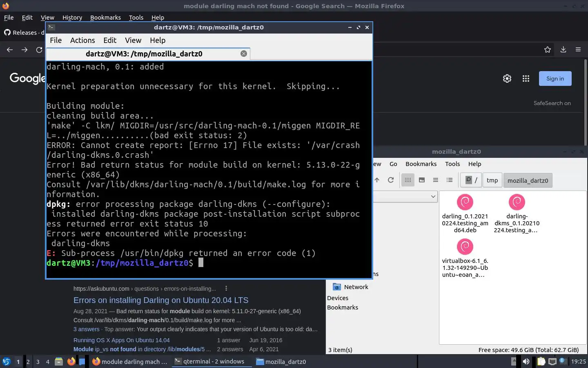Open the side pane mode dropdown
588x368 pixels.
pos(433,197)
